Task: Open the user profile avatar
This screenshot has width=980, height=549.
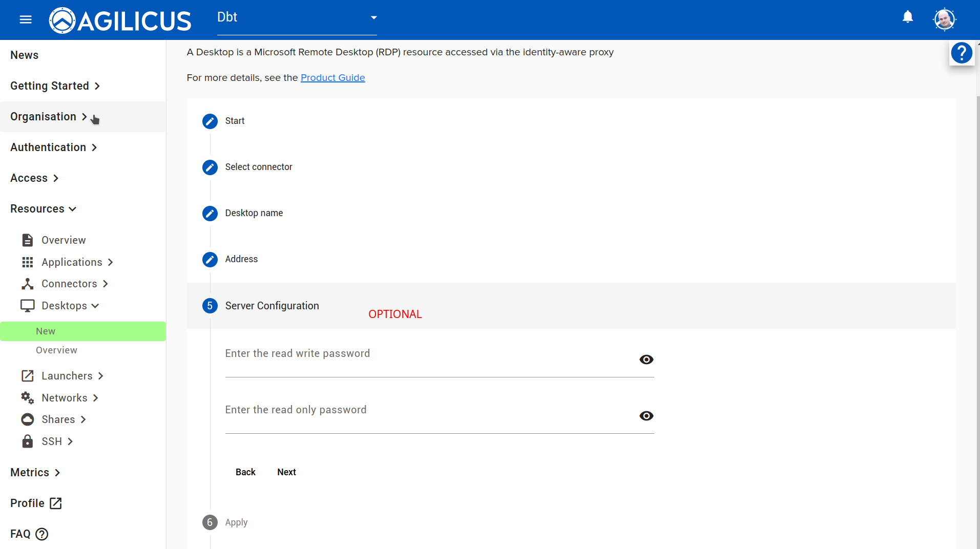Action: (x=944, y=19)
